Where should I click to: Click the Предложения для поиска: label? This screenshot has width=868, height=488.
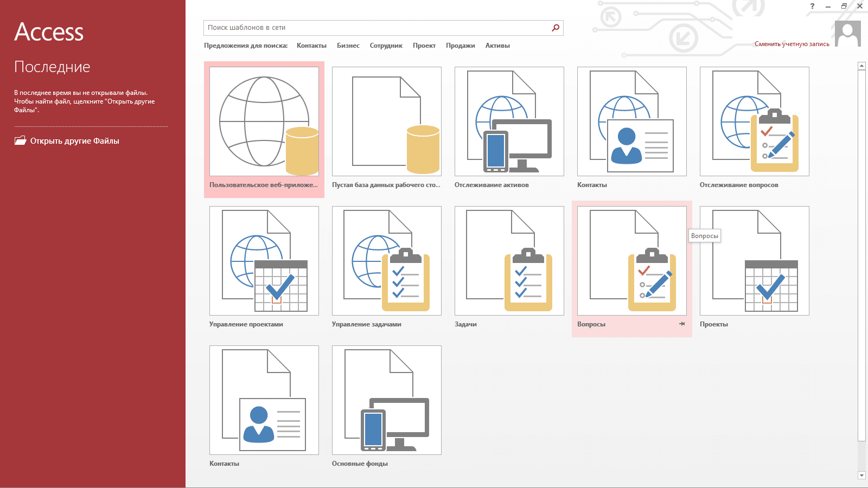coord(246,46)
